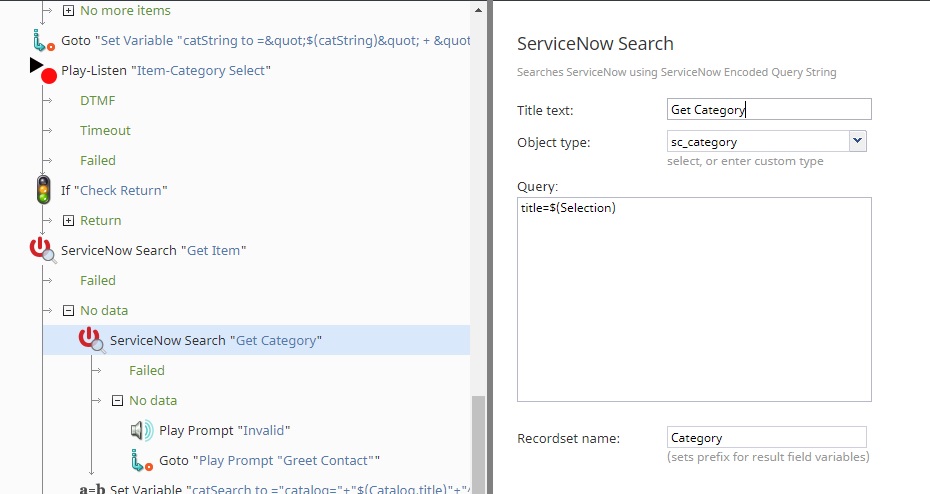
Task: Click the Searches ServiceNow description text
Action: 676,72
